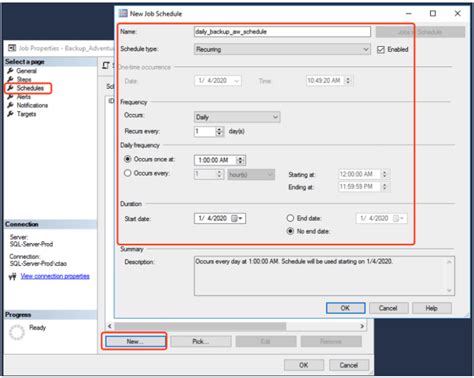This screenshot has height=378, width=474.
Task: Click the connection icon beside View connection properties
Action: click(x=13, y=276)
